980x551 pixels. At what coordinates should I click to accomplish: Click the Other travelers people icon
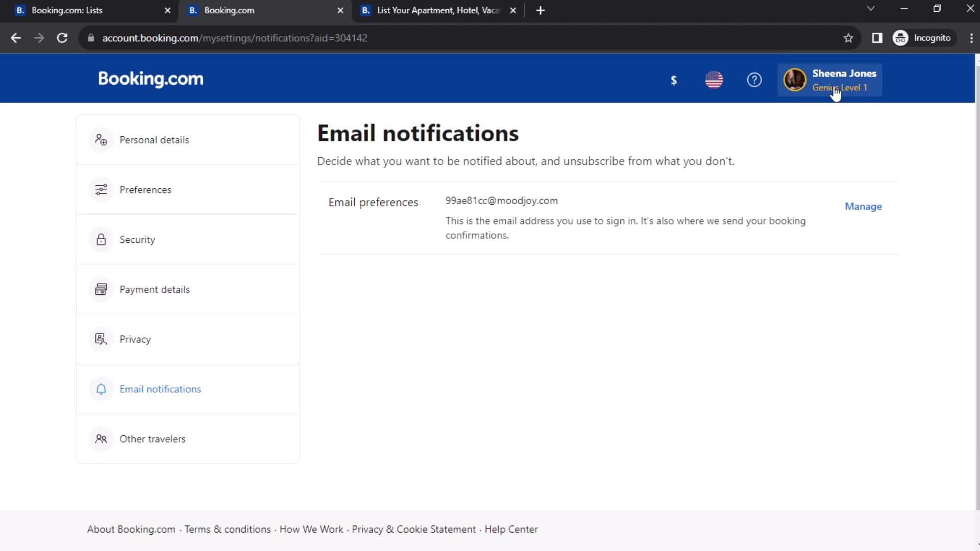tap(101, 439)
